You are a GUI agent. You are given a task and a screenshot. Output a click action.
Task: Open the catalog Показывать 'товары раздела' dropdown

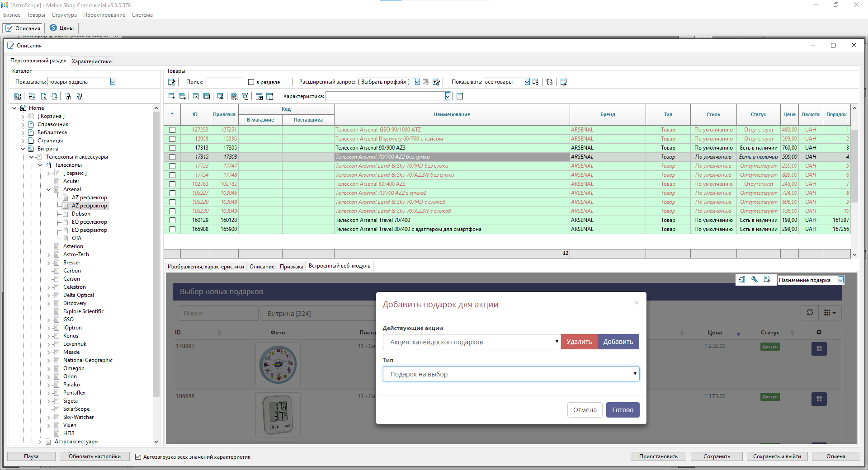click(x=113, y=82)
